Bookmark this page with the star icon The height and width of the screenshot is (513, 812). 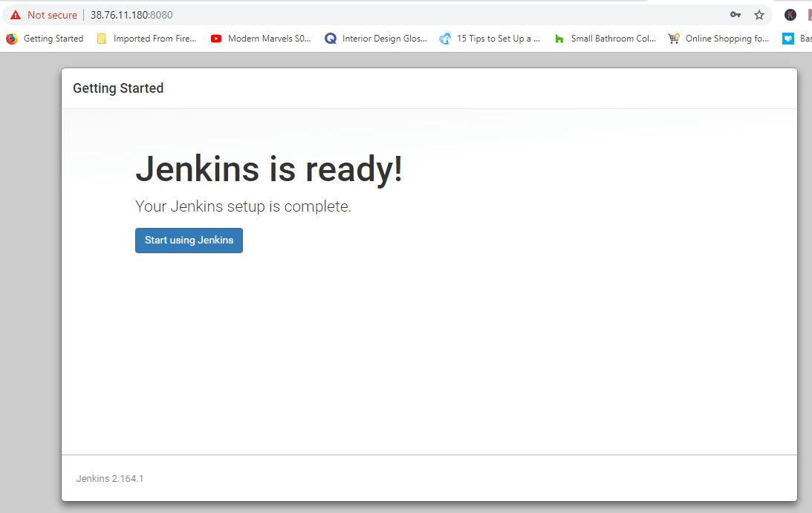759,15
